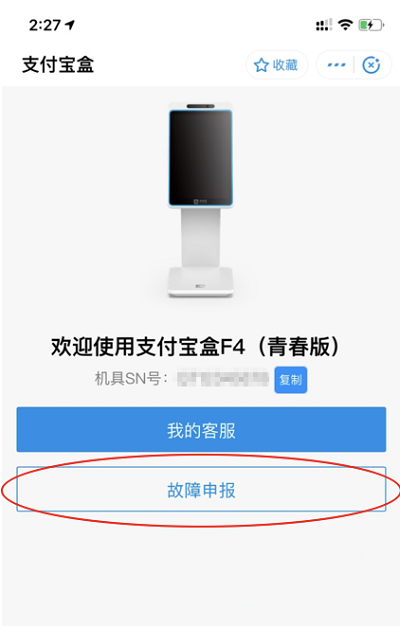400x626 pixels.
Task: Tap the star favorite icon
Action: (x=261, y=65)
